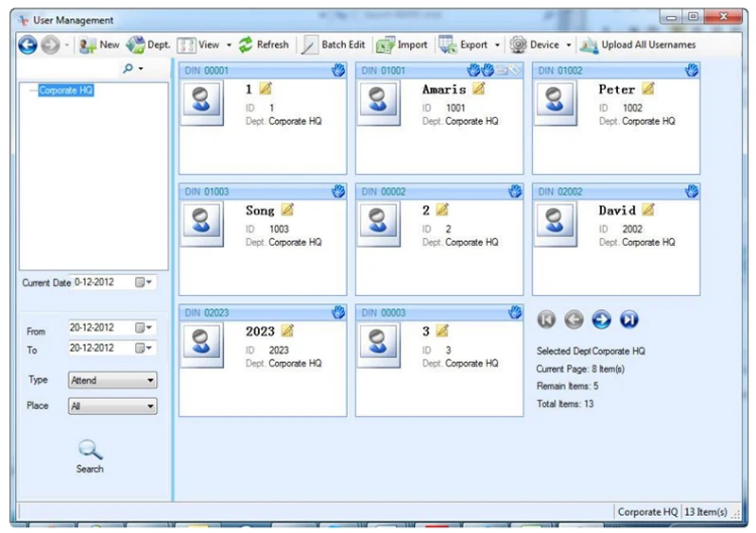Click the card icon on DIN 01001
This screenshot has width=756, height=533.
point(502,71)
